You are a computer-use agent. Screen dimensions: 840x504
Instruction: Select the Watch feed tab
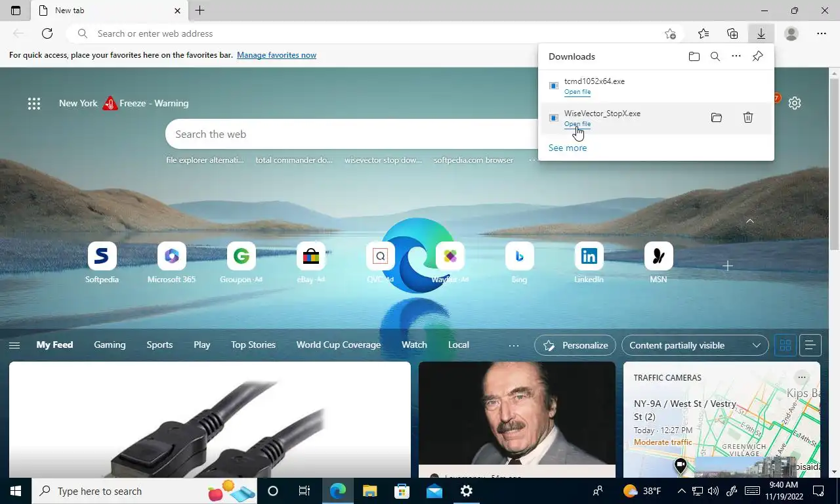[x=414, y=345]
